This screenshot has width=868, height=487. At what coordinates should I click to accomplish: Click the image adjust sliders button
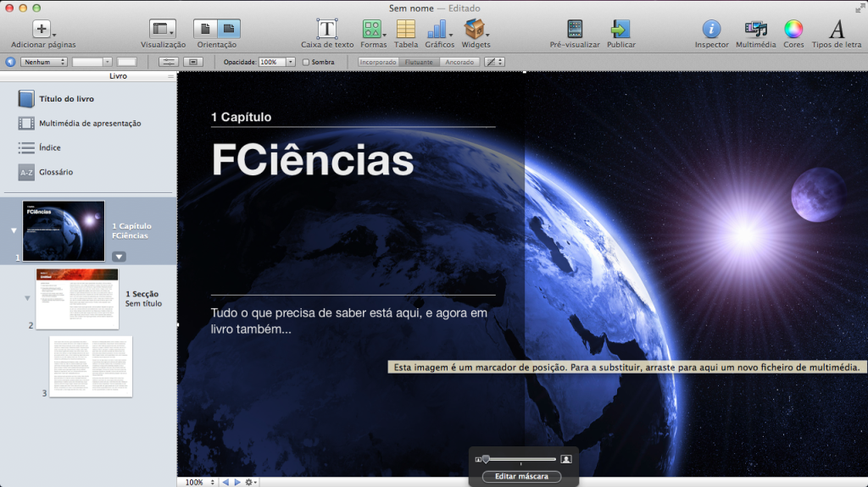(169, 62)
